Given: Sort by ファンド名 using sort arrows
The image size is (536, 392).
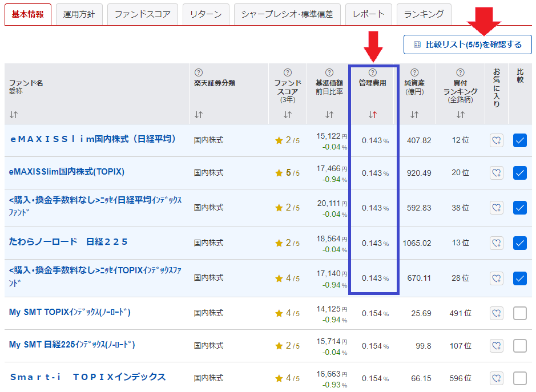Looking at the screenshot, I should coord(14,115).
